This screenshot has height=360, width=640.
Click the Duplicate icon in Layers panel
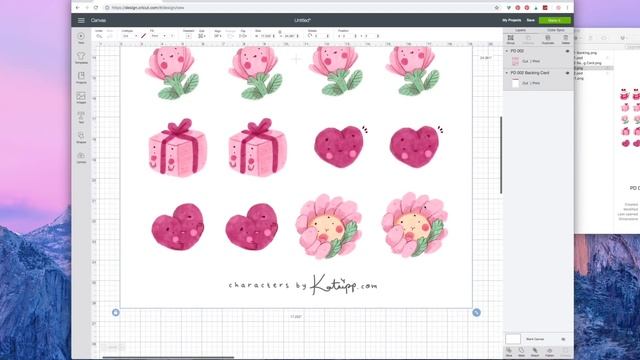548,39
